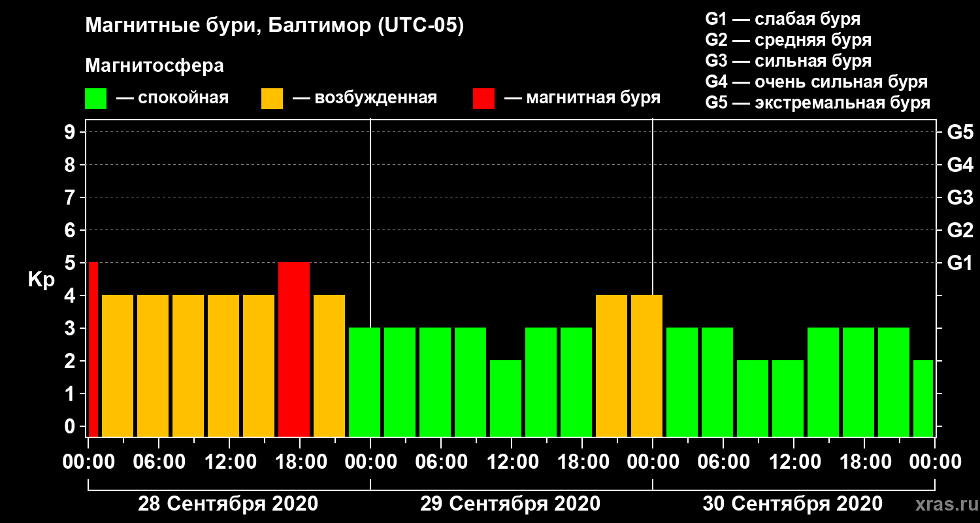The height and width of the screenshot is (523, 980).
Task: Select the 'G2 — средняя буря' legend line
Action: click(x=789, y=40)
